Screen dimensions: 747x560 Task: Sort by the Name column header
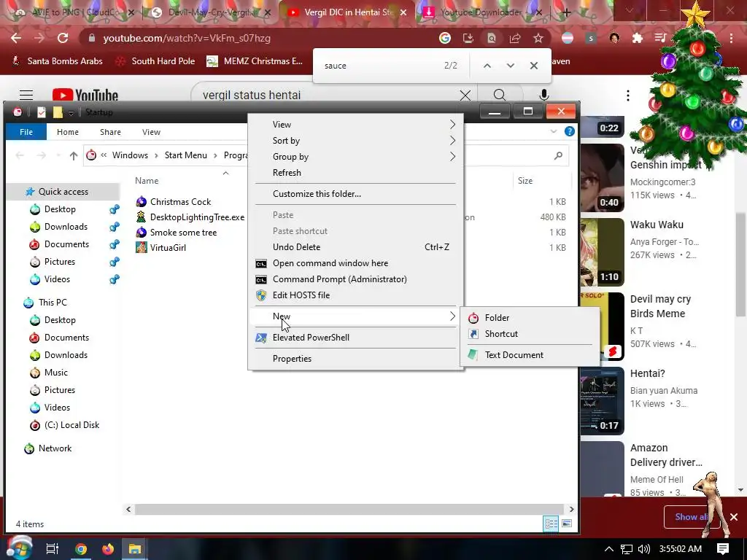(x=146, y=181)
